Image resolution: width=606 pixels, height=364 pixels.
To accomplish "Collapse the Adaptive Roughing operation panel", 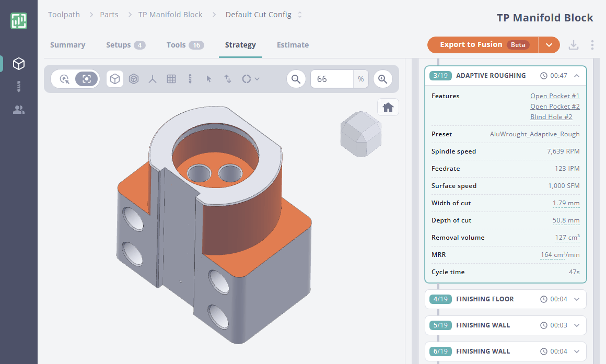I will [576, 75].
